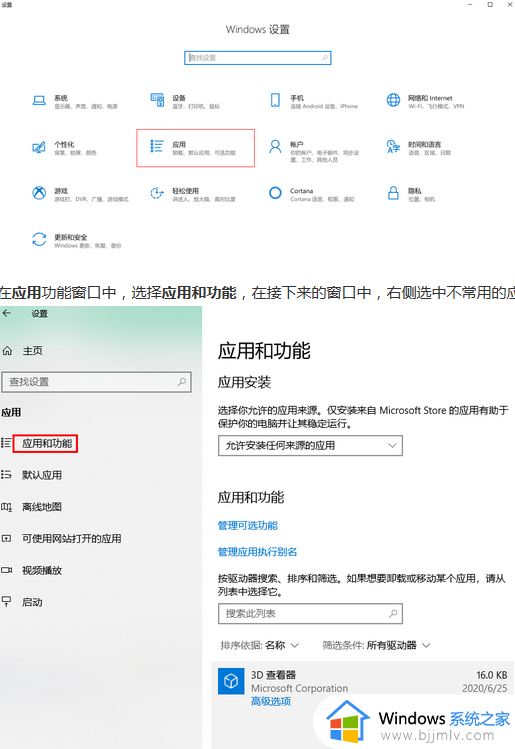515x749 pixels.
Task: Click the 个性化 settings label
Action: [x=64, y=144]
